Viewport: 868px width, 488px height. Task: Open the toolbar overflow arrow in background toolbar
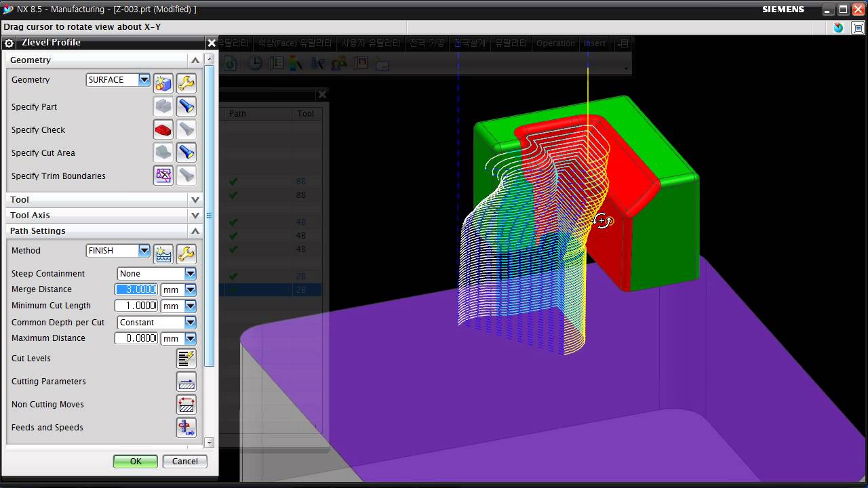tap(627, 68)
